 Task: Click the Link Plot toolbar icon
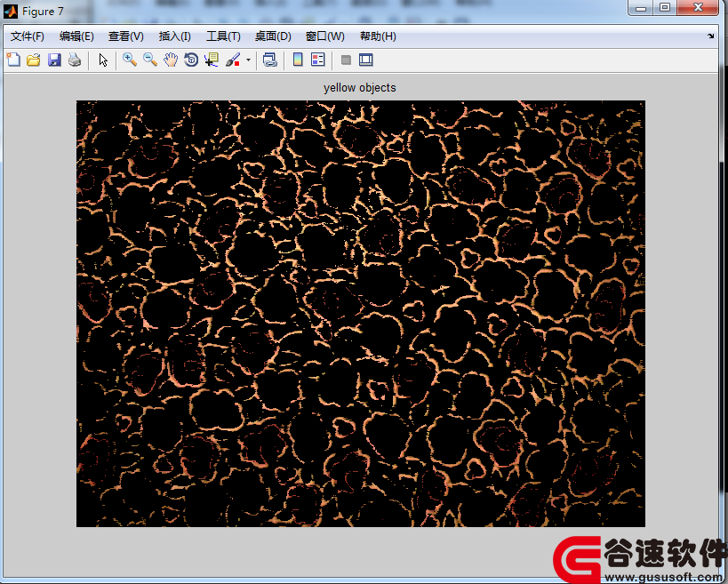[269, 60]
